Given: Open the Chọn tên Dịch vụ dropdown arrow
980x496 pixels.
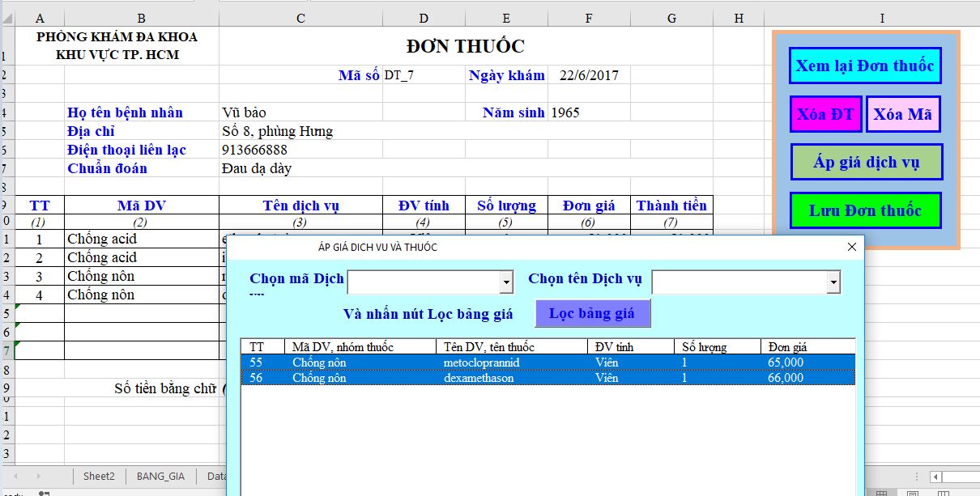Looking at the screenshot, I should [x=833, y=282].
